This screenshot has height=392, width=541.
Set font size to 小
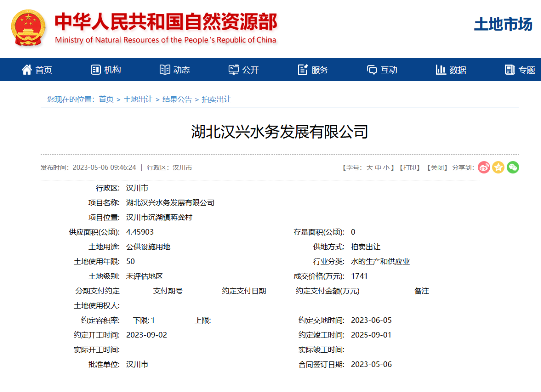(386, 168)
